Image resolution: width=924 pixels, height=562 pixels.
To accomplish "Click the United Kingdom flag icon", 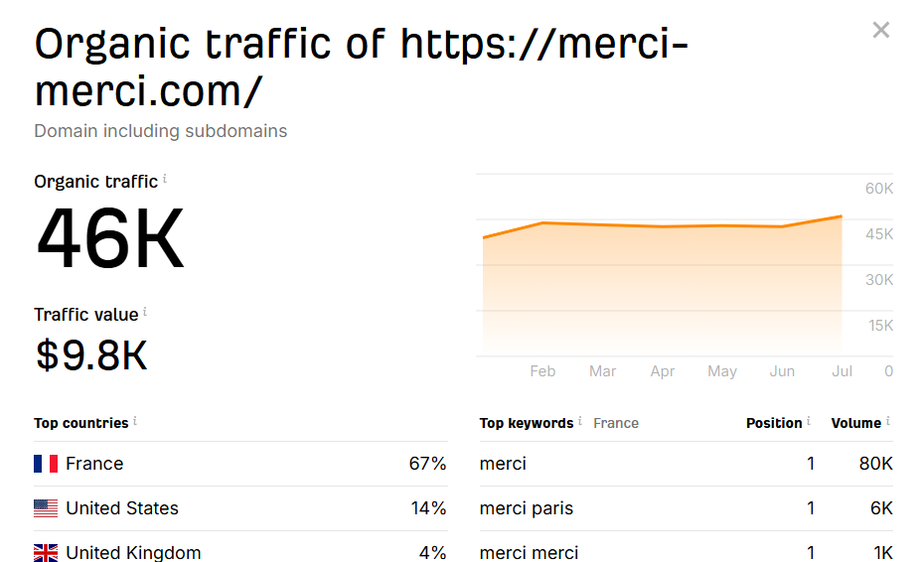I will [x=46, y=552].
